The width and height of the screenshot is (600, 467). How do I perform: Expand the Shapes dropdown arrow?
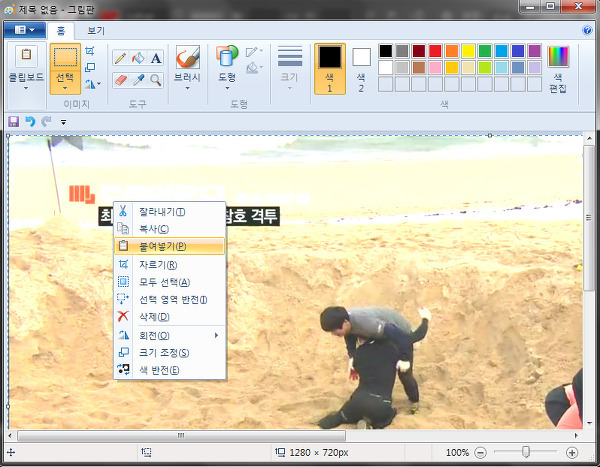pos(227,88)
